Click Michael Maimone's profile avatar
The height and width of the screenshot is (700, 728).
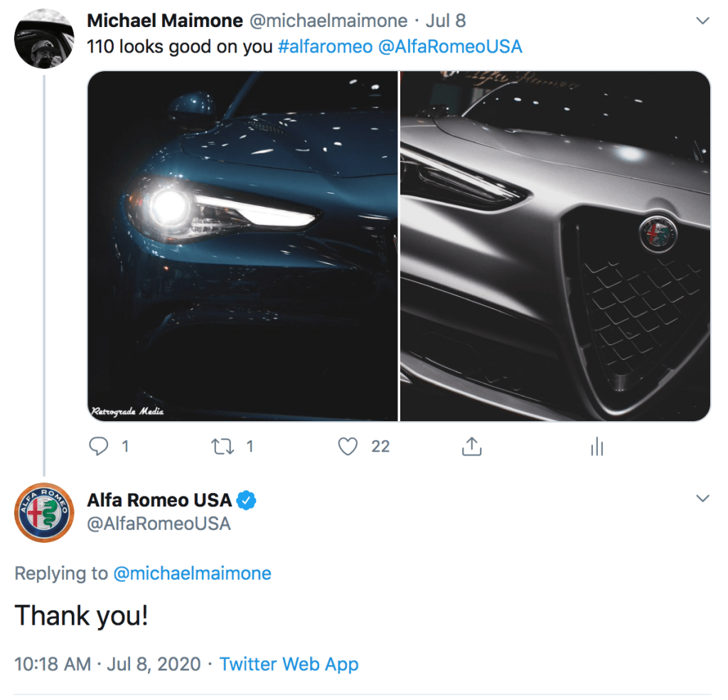coord(44,38)
